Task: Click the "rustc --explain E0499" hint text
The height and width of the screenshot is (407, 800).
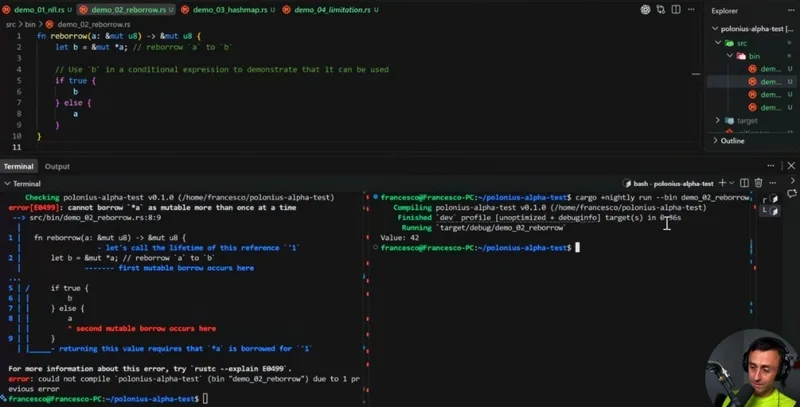Action: [238, 369]
